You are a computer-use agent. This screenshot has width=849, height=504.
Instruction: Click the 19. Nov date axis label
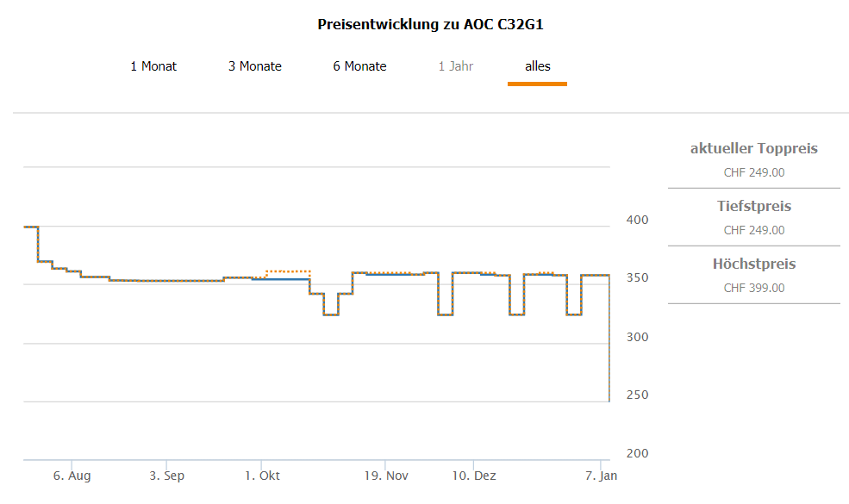coord(385,476)
